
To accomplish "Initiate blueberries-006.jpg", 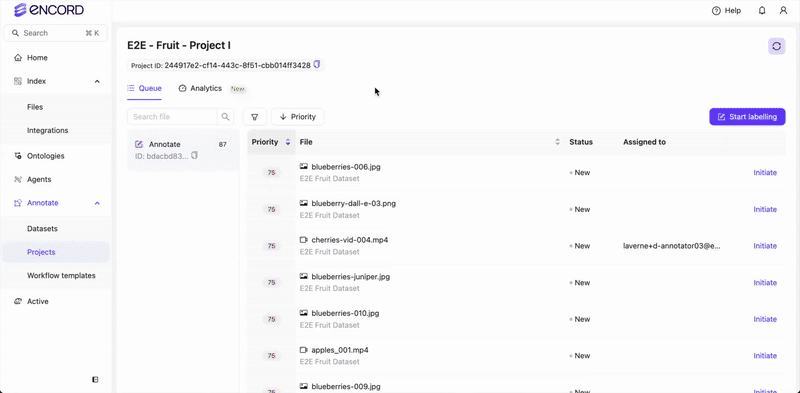I will coord(765,173).
